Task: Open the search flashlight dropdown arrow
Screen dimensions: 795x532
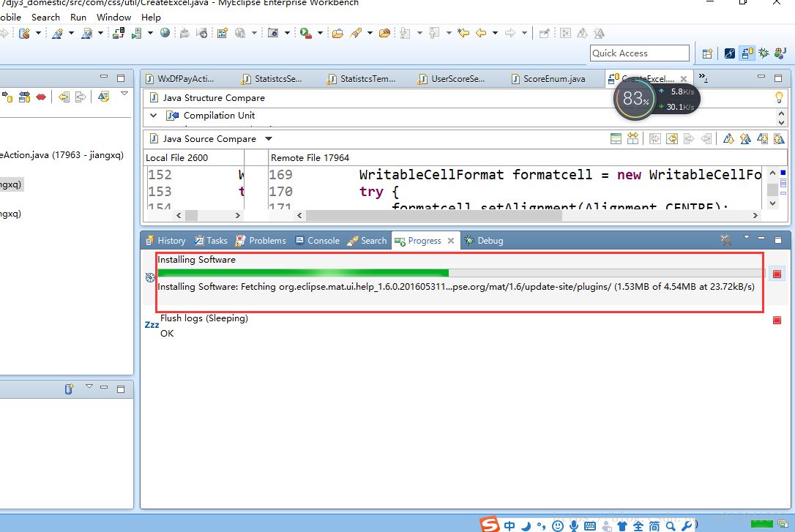Action: pyautogui.click(x=370, y=34)
